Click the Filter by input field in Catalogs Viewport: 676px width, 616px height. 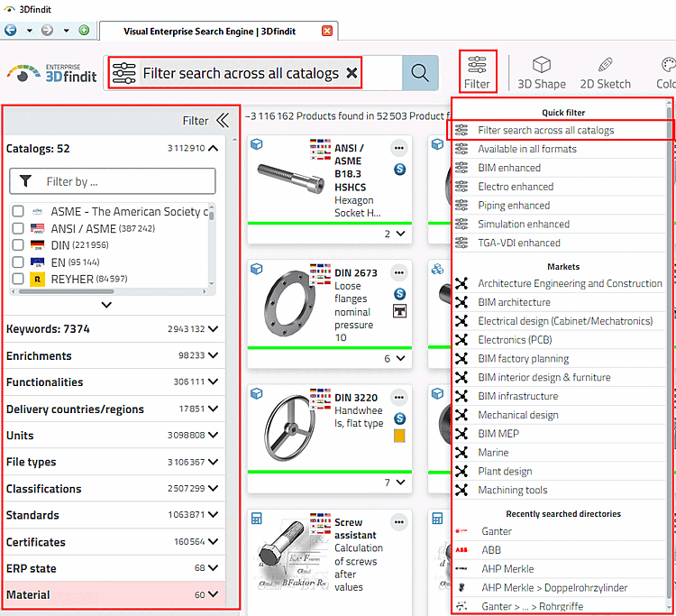click(113, 181)
